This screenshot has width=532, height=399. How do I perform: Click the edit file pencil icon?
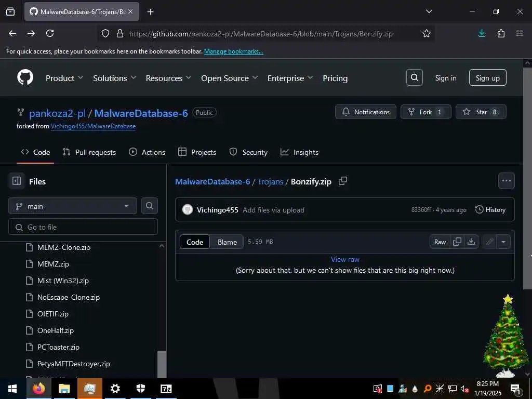[x=489, y=242]
